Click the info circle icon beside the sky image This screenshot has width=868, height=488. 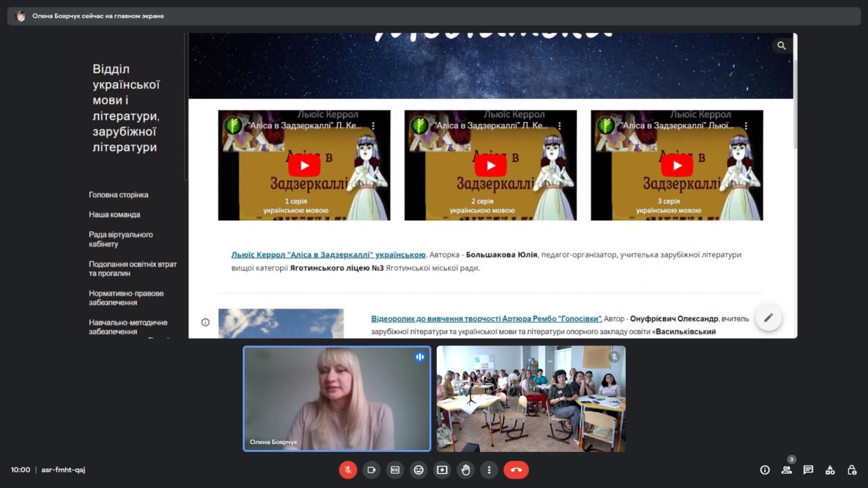coord(205,322)
